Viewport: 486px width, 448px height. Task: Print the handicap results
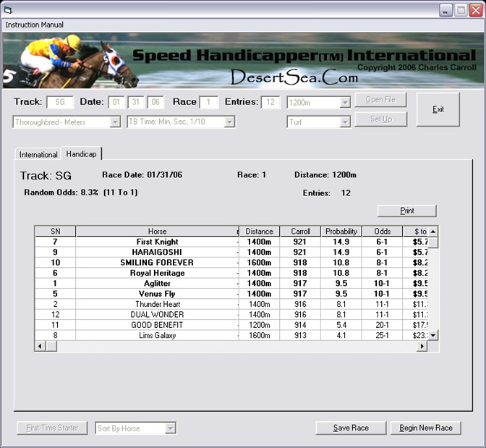click(x=406, y=211)
